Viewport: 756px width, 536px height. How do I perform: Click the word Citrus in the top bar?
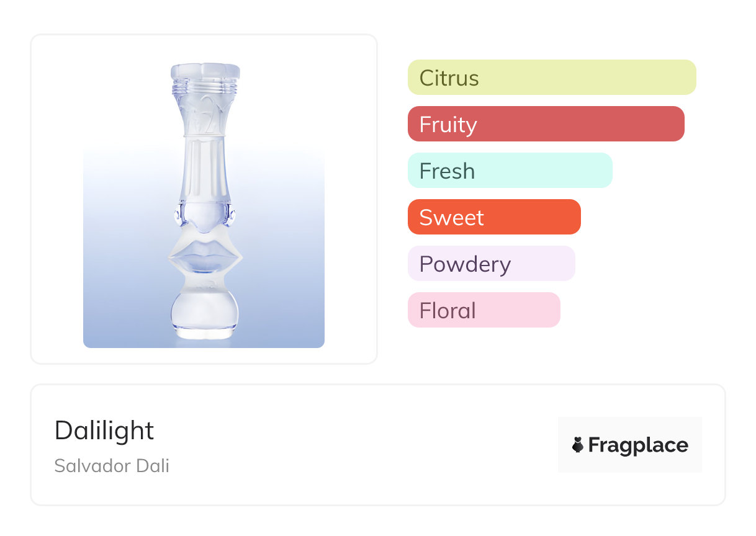click(x=449, y=78)
